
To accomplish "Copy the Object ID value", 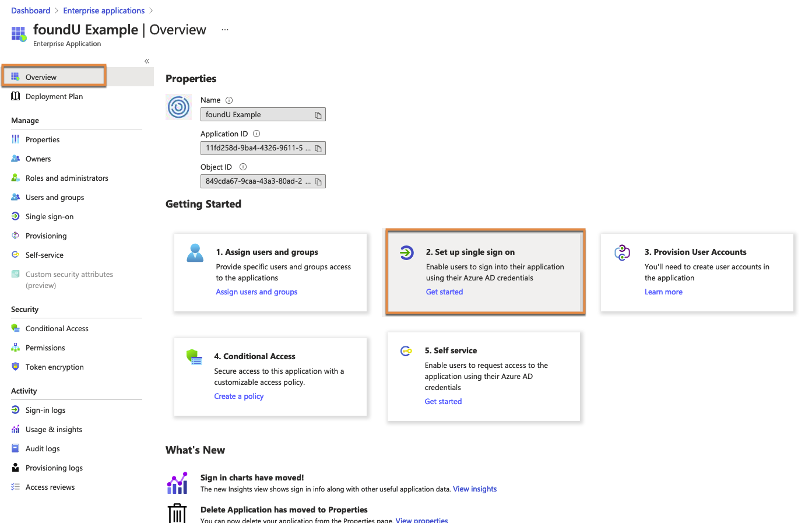I will pyautogui.click(x=318, y=182).
